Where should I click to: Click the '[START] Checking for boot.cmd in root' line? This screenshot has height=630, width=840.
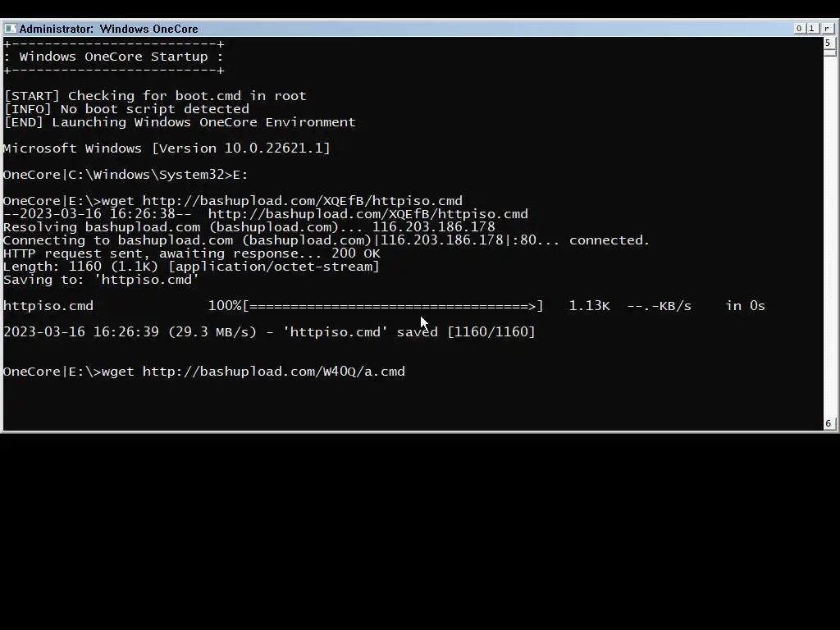[155, 96]
